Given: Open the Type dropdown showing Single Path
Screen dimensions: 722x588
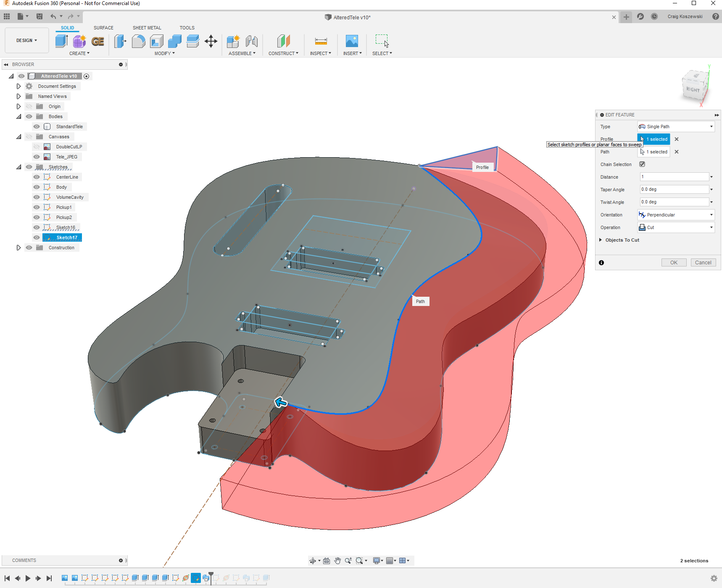Looking at the screenshot, I should point(676,127).
